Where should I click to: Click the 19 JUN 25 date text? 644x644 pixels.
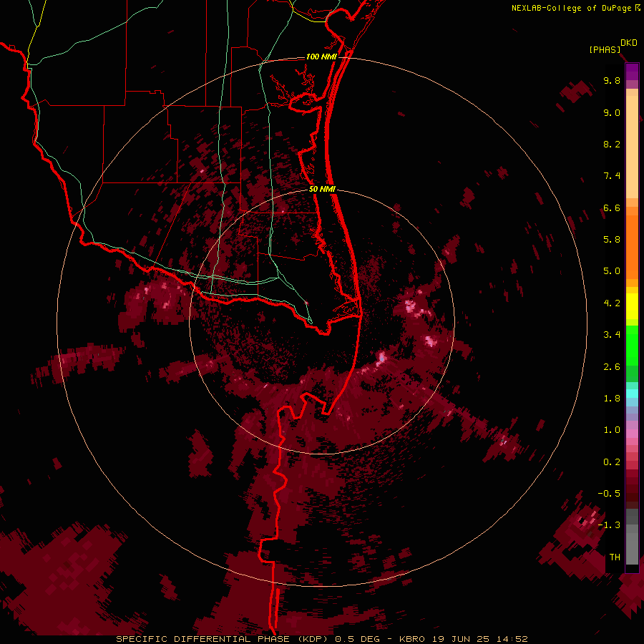[x=459, y=639]
